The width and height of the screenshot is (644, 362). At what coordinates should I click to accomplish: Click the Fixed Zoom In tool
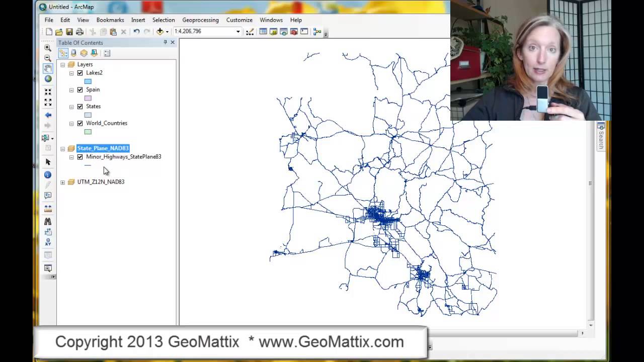coord(48,92)
